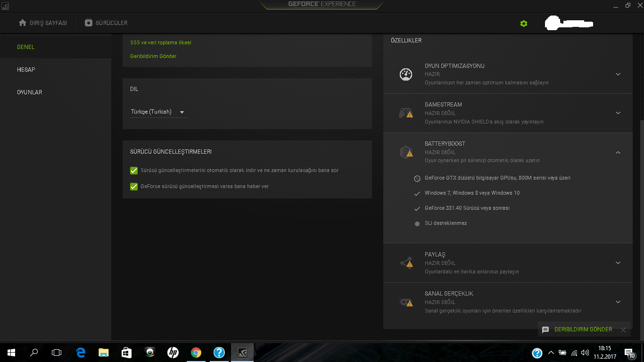
Task: Click the GameStream controller warning icon
Action: (x=406, y=113)
